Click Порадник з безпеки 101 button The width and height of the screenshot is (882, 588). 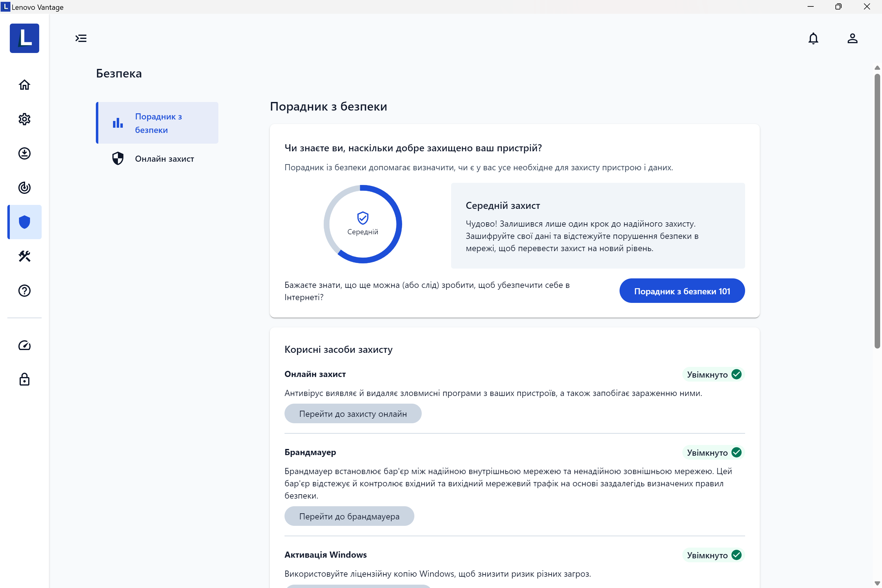(682, 291)
